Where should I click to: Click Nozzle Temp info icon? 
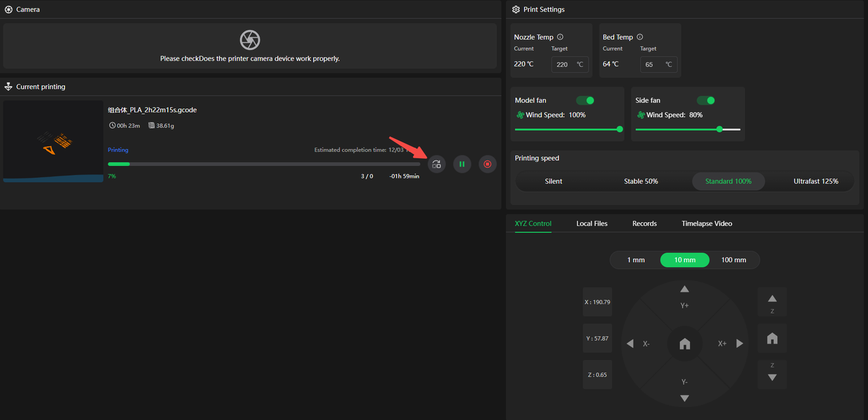[560, 37]
